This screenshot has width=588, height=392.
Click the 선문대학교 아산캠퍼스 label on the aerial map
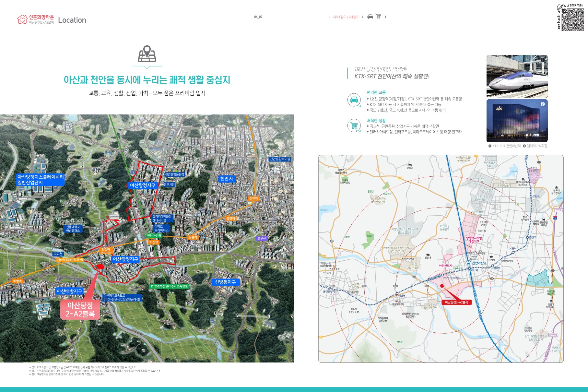click(73, 229)
